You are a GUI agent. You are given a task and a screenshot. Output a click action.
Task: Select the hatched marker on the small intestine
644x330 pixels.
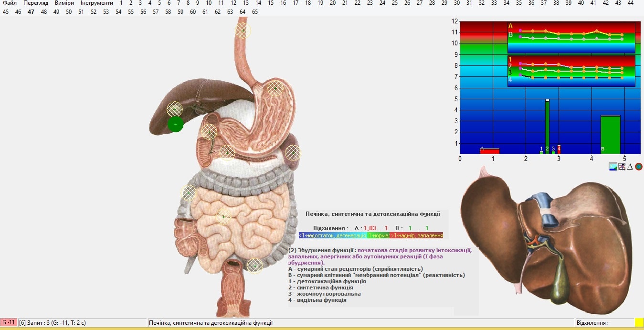pos(223,217)
